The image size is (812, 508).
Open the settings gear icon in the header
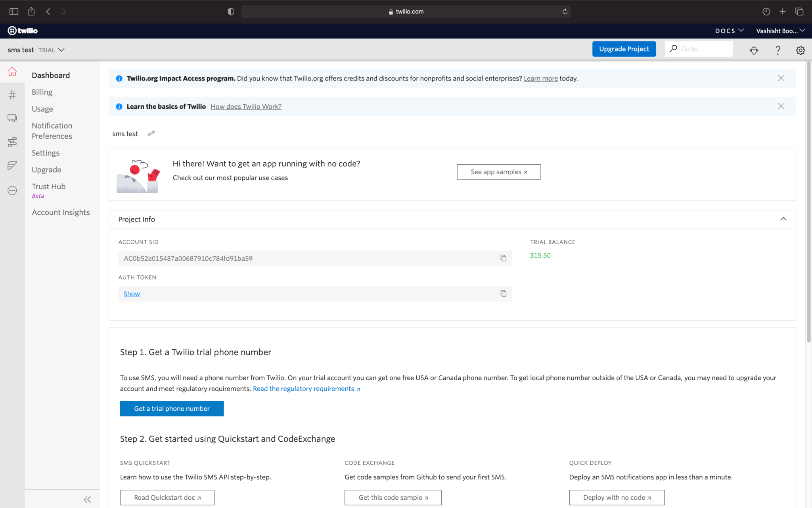(x=800, y=50)
